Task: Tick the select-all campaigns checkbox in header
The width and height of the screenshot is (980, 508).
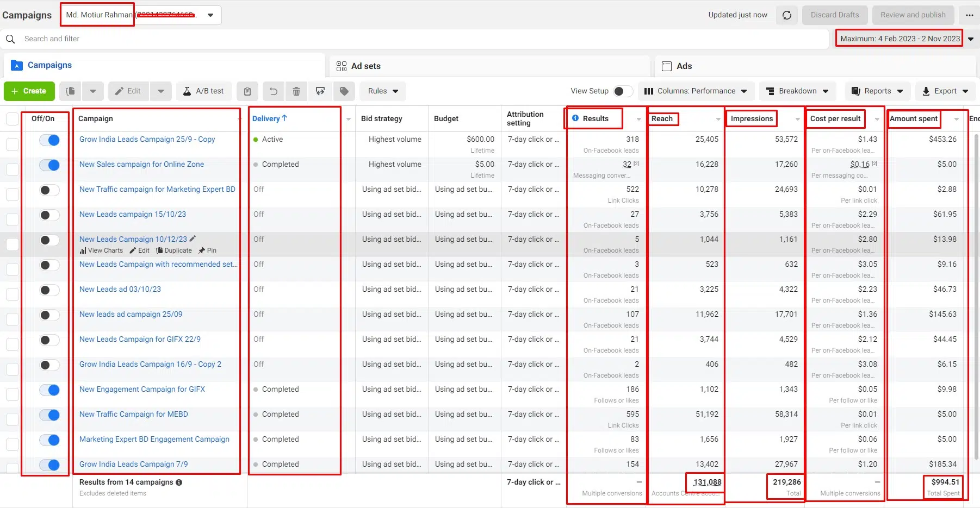Action: coord(12,119)
